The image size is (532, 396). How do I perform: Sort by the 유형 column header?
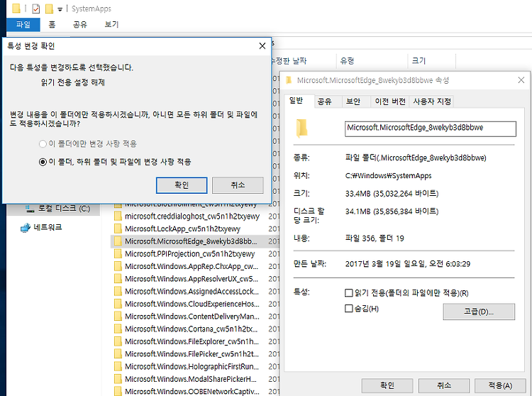[x=347, y=61]
